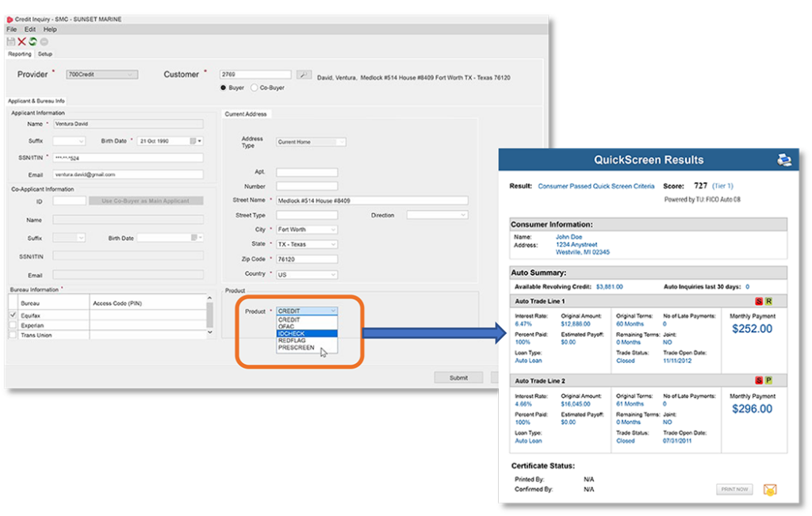Click the green refresh icon

click(33, 41)
